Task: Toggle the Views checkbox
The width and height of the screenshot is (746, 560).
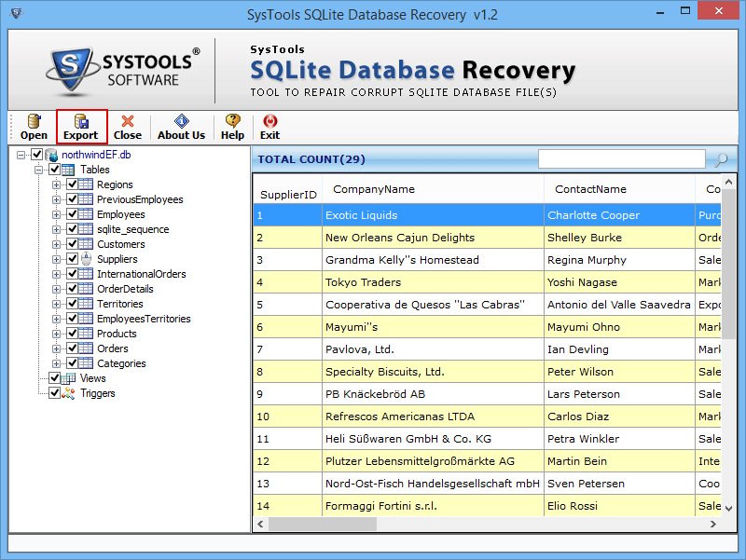Action: point(54,377)
